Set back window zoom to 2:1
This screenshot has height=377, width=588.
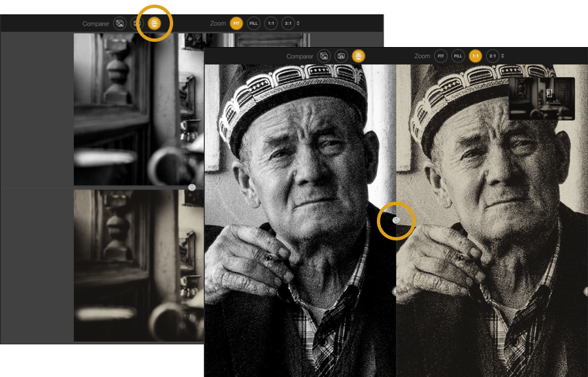click(288, 24)
